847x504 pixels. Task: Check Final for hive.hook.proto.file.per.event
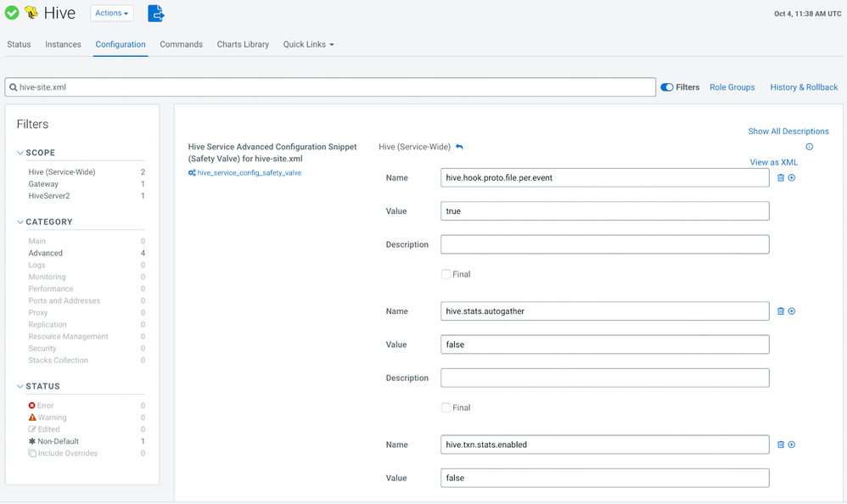[446, 274]
